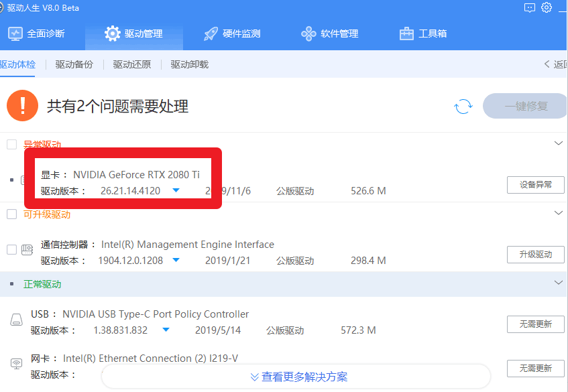The width and height of the screenshot is (568, 392).
Task: Switch to 驱动体检 sub-tab
Action: pyautogui.click(x=17, y=64)
